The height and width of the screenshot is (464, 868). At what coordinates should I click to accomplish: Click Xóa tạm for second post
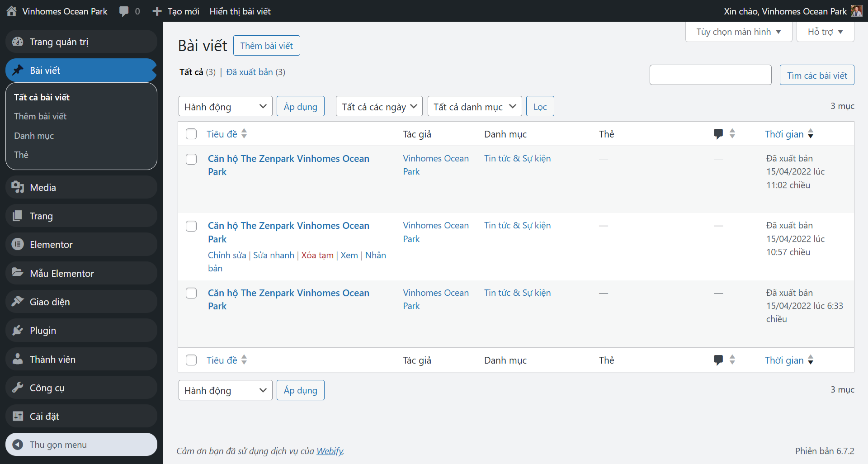(x=317, y=255)
